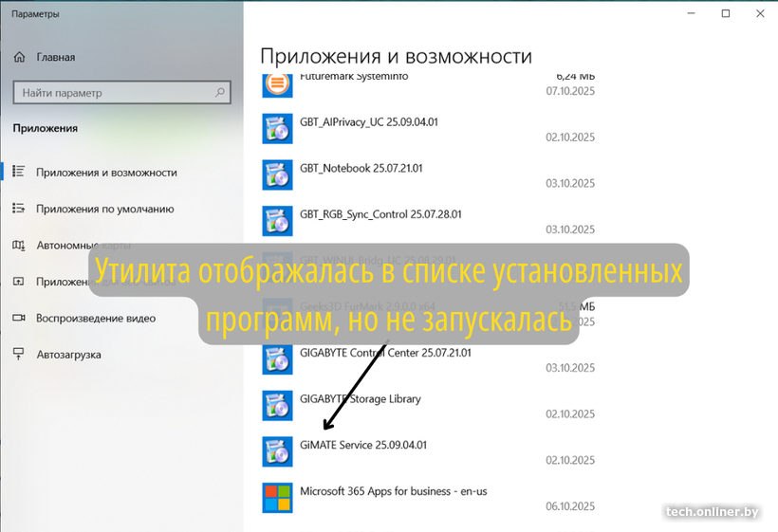Open Воспроизведение видео section
The image size is (778, 532).
[96, 319]
